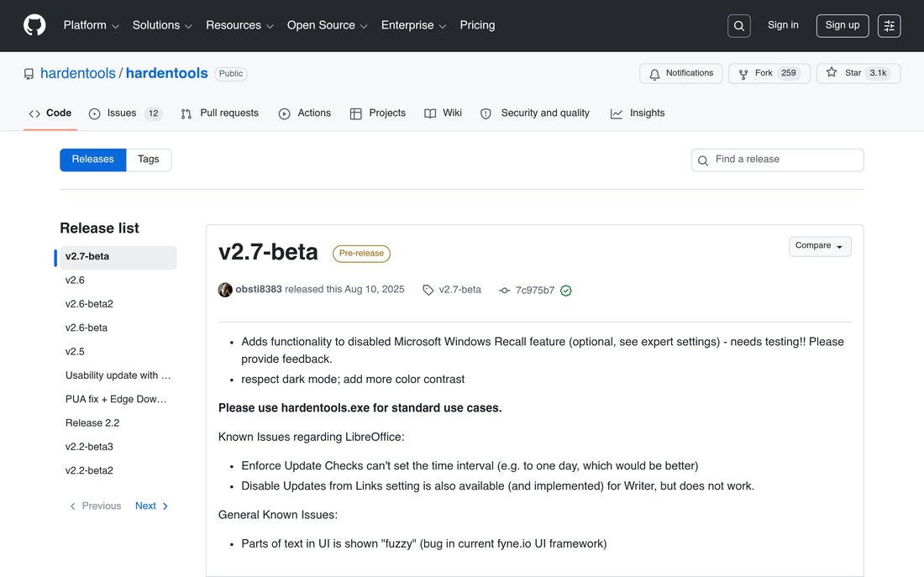This screenshot has width=924, height=577.
Task: Open the obsti8383 author profile link
Action: coord(259,290)
